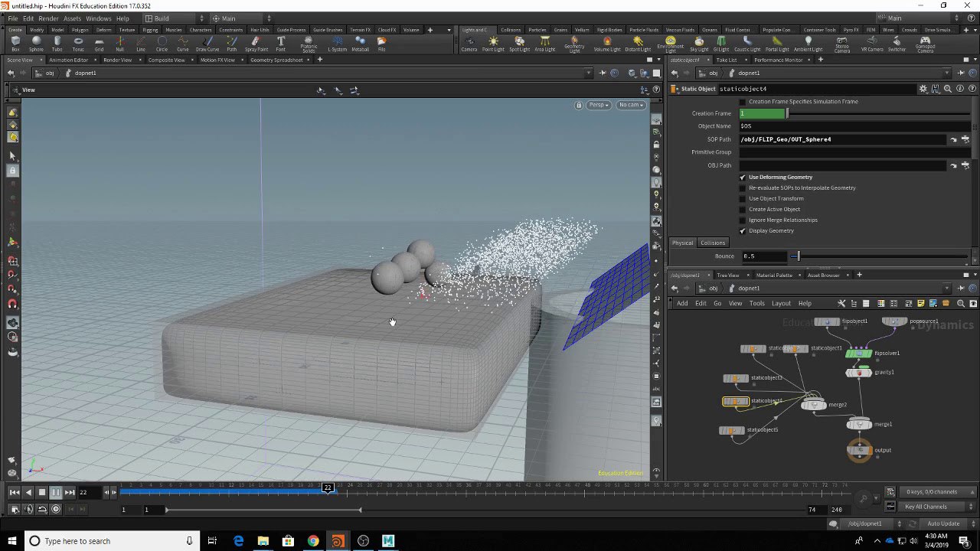This screenshot has width=980, height=551.
Task: Enable the Create Active Object checkbox
Action: 742,210
